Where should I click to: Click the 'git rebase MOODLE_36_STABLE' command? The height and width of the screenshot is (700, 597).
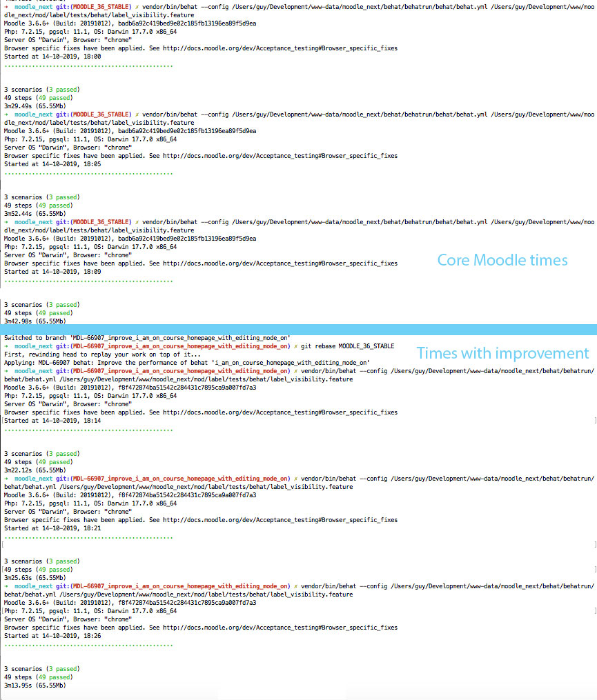pyautogui.click(x=347, y=346)
